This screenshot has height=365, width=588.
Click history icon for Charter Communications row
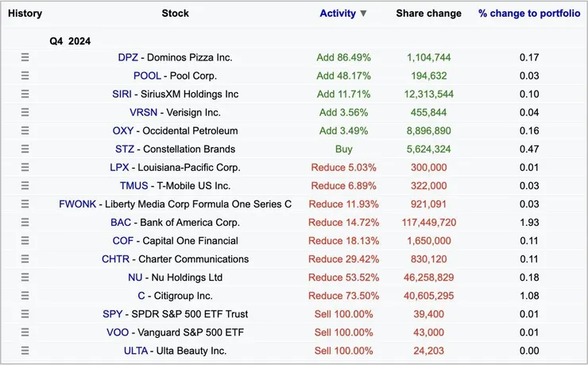(x=25, y=259)
